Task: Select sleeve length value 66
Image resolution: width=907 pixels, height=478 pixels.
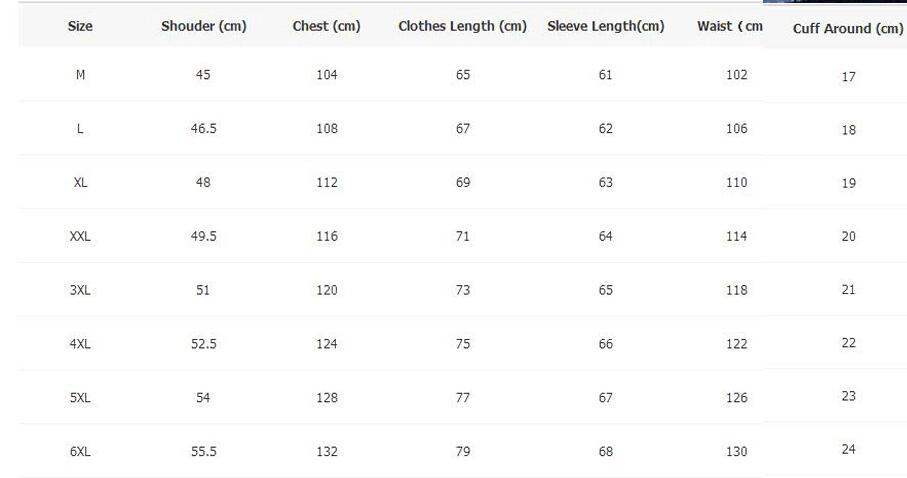Action: tap(606, 344)
